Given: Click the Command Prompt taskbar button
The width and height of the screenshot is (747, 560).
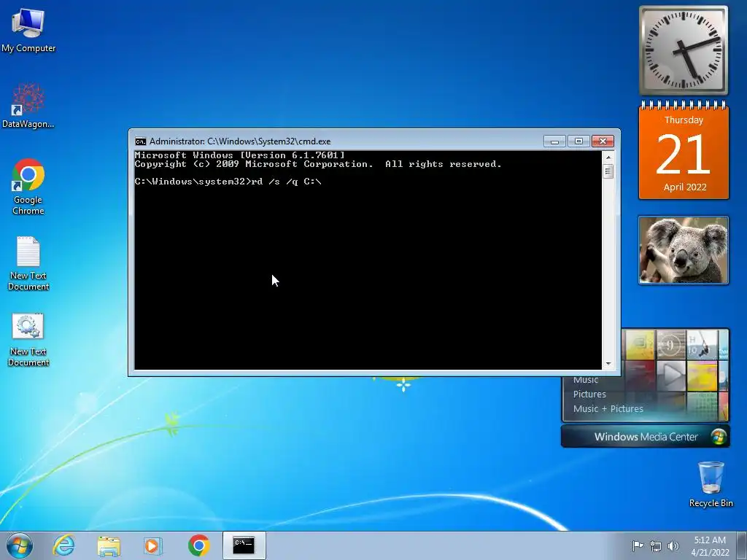Looking at the screenshot, I should point(244,545).
